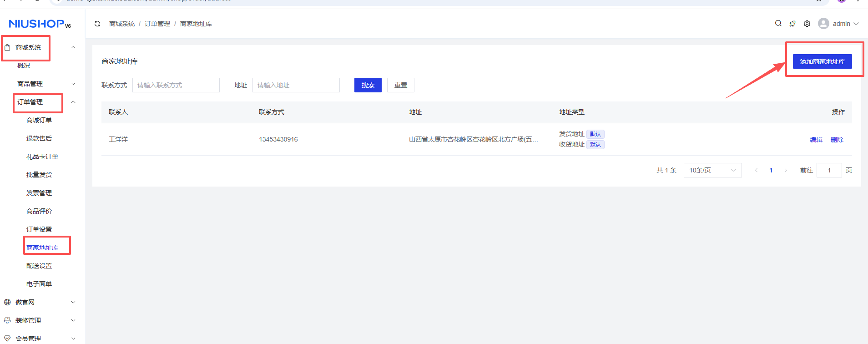Open search via the magnifier icon

point(778,24)
